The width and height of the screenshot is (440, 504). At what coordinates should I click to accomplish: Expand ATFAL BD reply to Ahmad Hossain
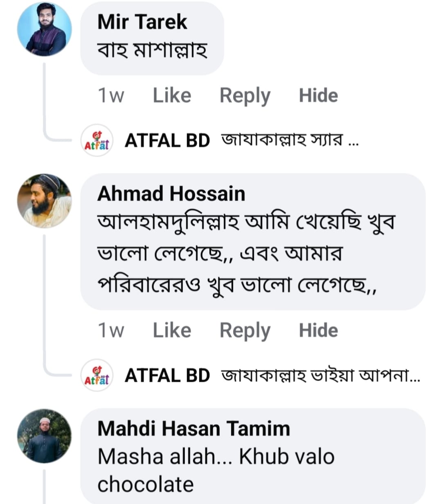[321, 376]
